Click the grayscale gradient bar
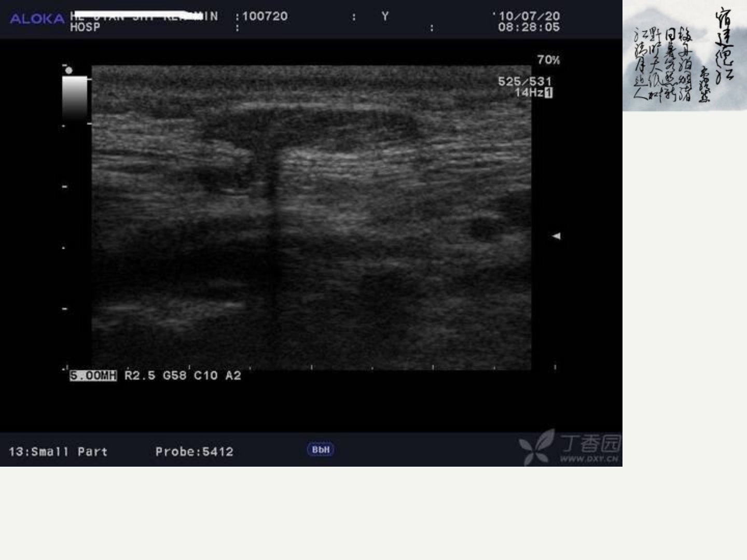Image resolution: width=747 pixels, height=560 pixels. coord(75,99)
